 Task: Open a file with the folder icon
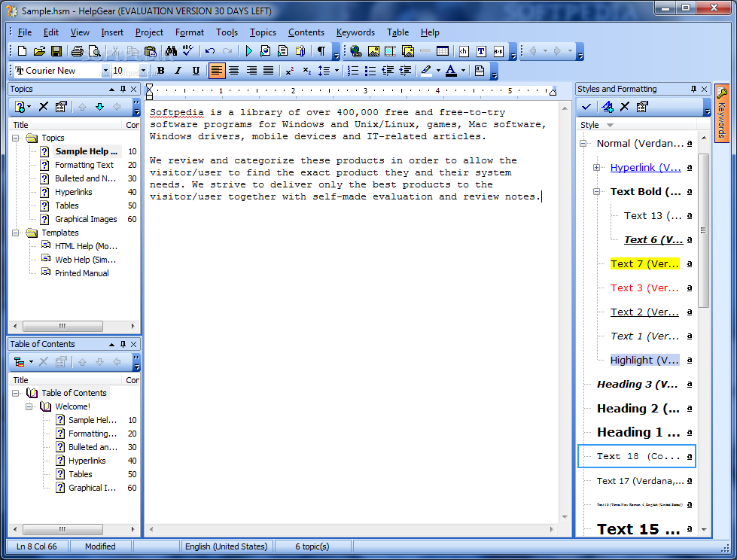tap(39, 51)
